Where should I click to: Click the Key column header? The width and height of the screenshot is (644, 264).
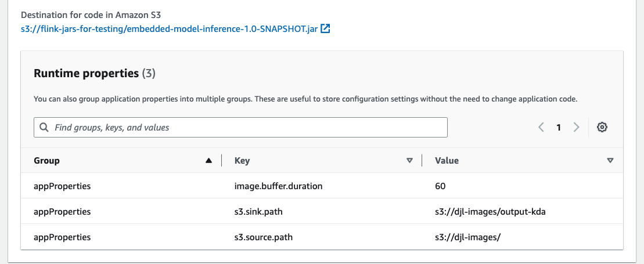(x=242, y=161)
